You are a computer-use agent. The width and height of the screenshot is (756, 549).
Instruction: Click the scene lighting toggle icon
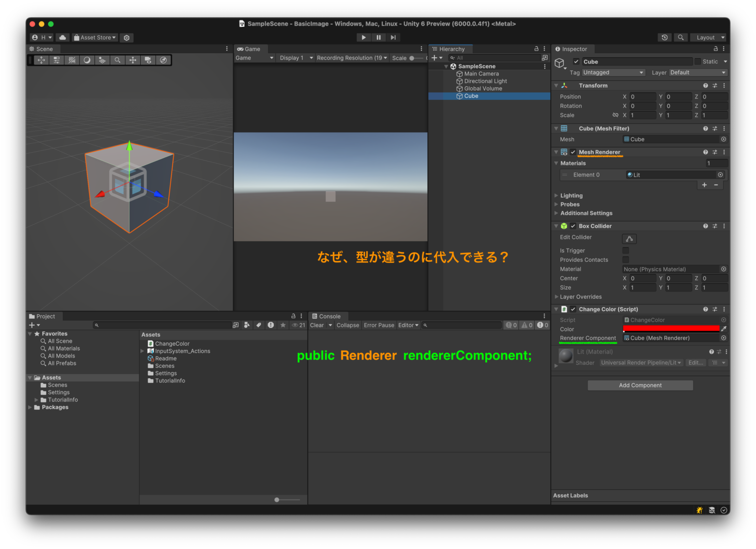87,60
